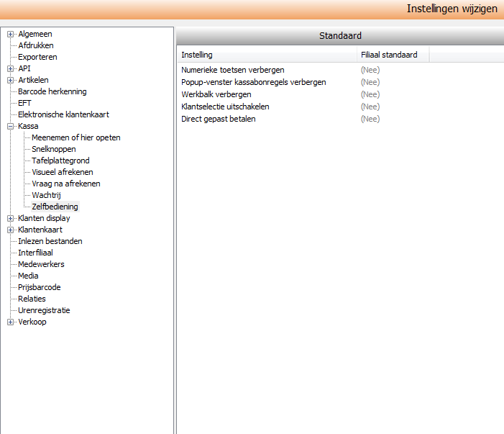
Task: Click the Standaard panel header
Action: [x=340, y=36]
